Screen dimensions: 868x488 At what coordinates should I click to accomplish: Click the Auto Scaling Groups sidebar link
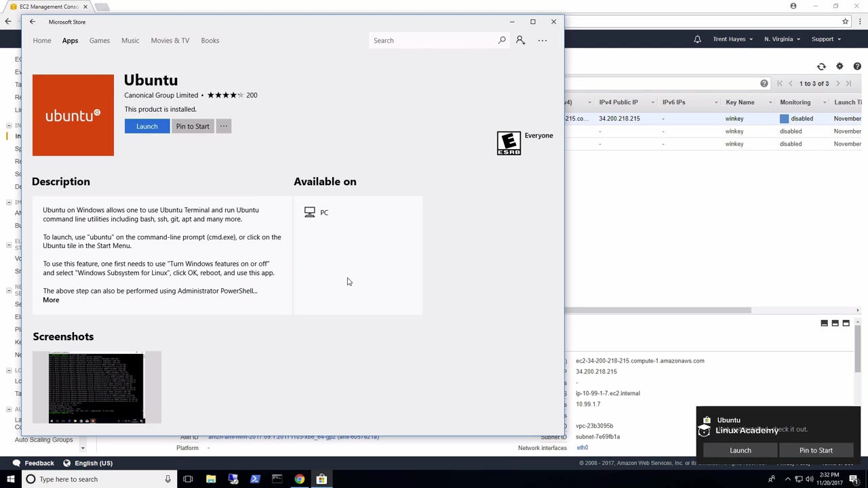[43, 440]
